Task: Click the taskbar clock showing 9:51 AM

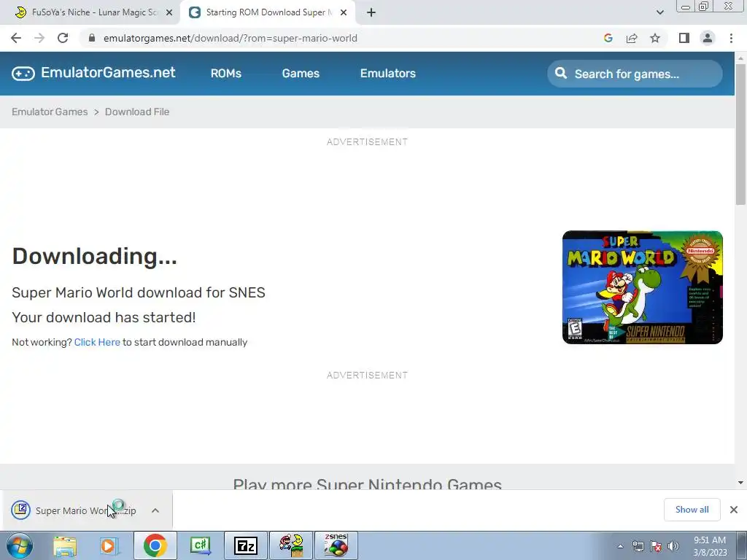Action: (710, 546)
